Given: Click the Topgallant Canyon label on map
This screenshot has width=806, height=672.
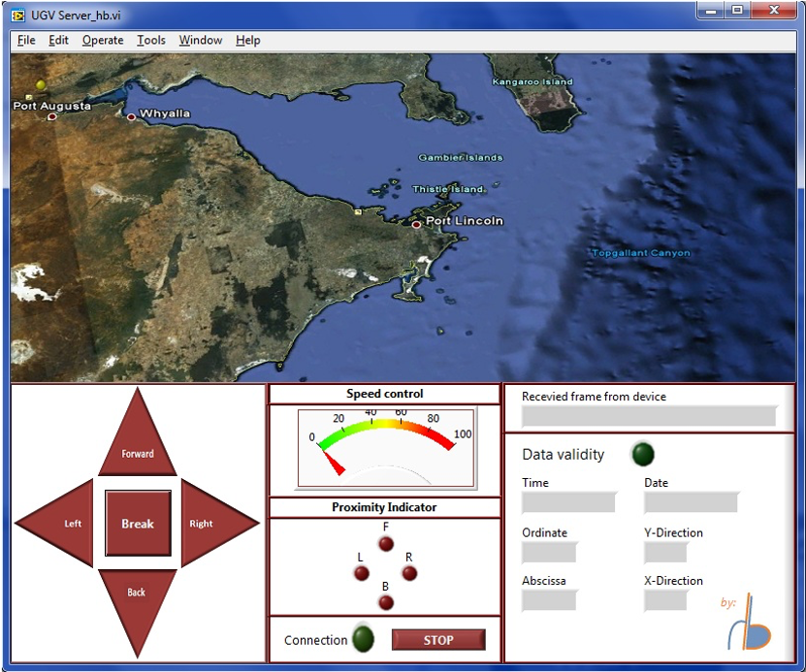Looking at the screenshot, I should point(641,253).
